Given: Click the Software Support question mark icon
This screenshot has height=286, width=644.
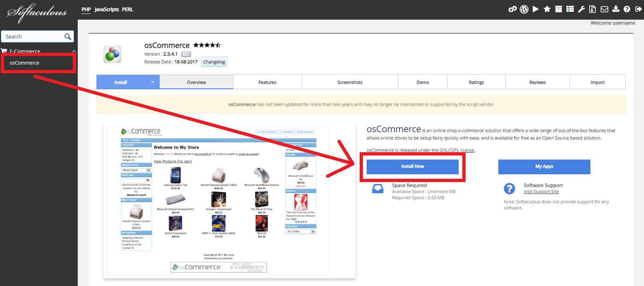Looking at the screenshot, I should (x=509, y=189).
